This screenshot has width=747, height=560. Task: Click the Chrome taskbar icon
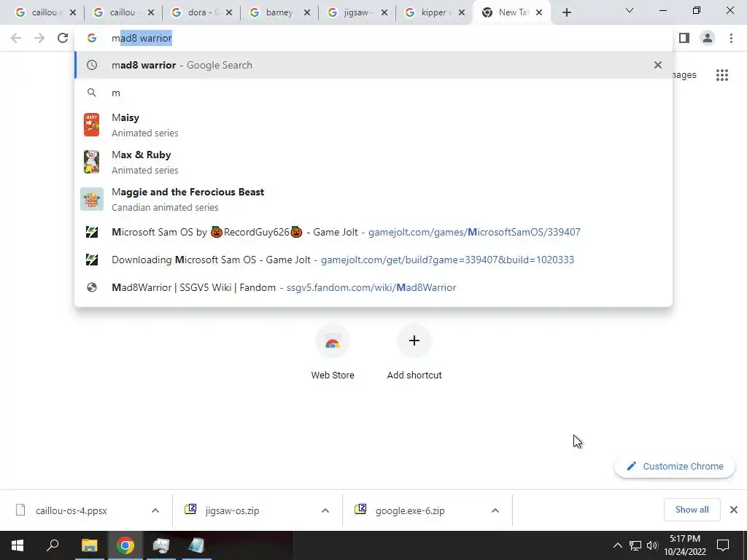click(x=125, y=545)
